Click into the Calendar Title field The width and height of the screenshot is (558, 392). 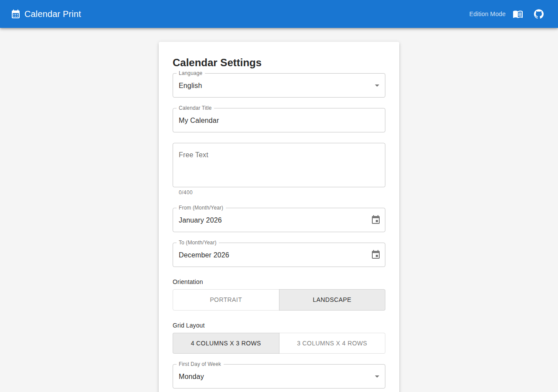pyautogui.click(x=279, y=120)
